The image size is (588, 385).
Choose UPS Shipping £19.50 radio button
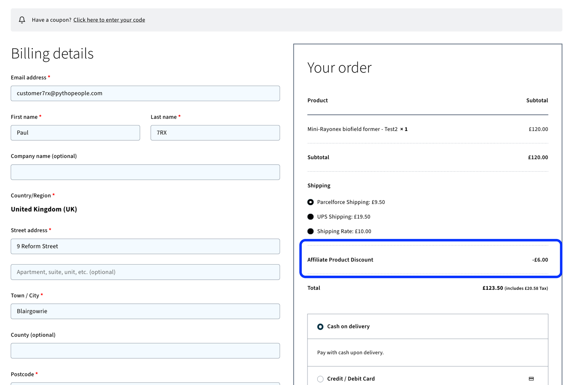[310, 216]
